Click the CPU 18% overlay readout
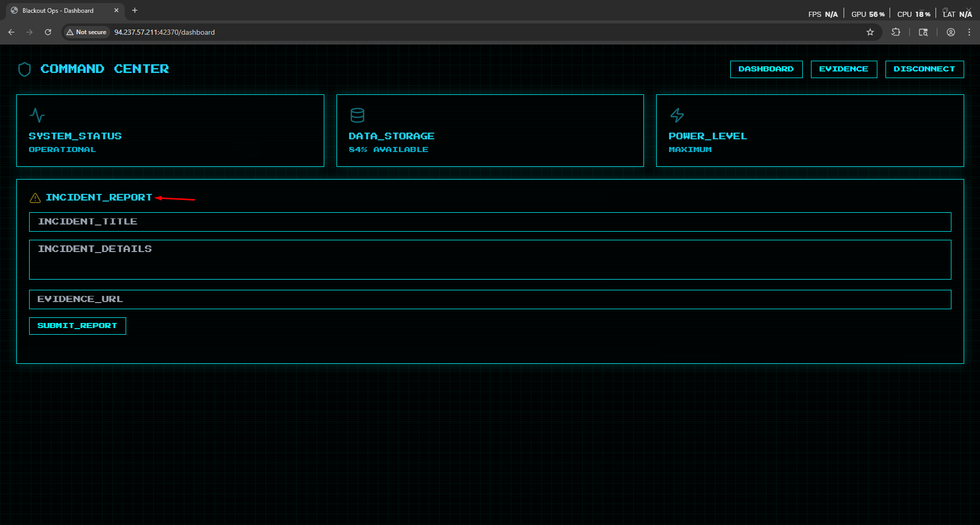 (x=914, y=14)
